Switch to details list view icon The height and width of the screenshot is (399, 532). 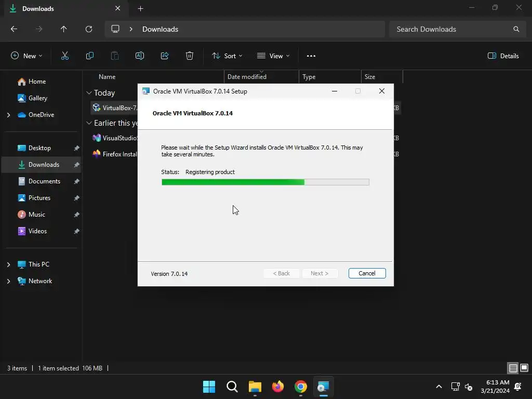click(513, 368)
